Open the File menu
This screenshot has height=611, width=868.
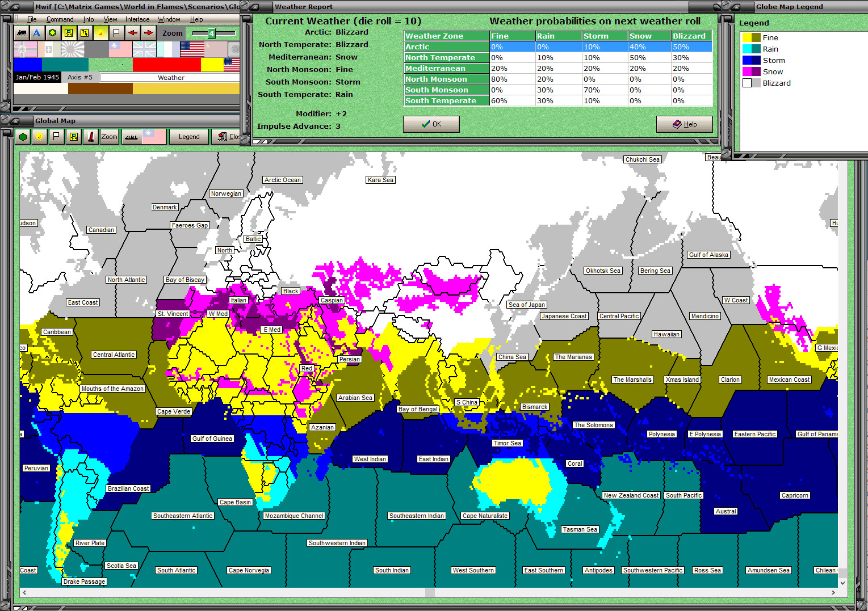pos(32,19)
